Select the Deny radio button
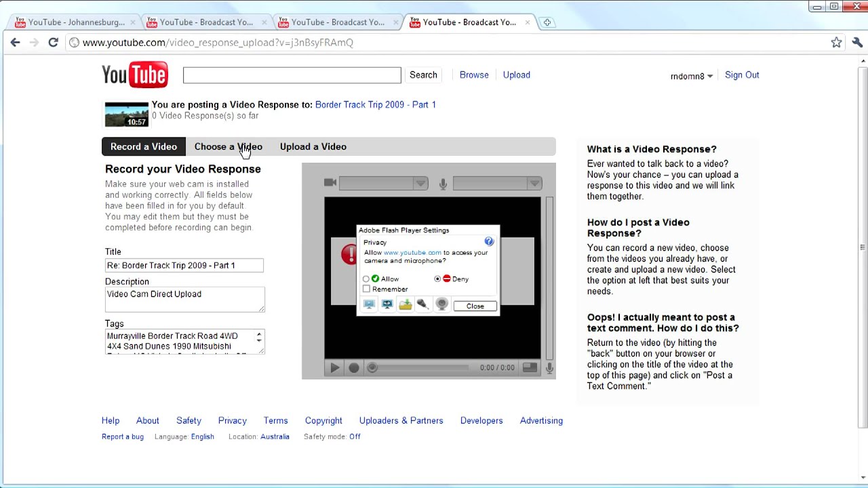This screenshot has height=488, width=868. 437,279
